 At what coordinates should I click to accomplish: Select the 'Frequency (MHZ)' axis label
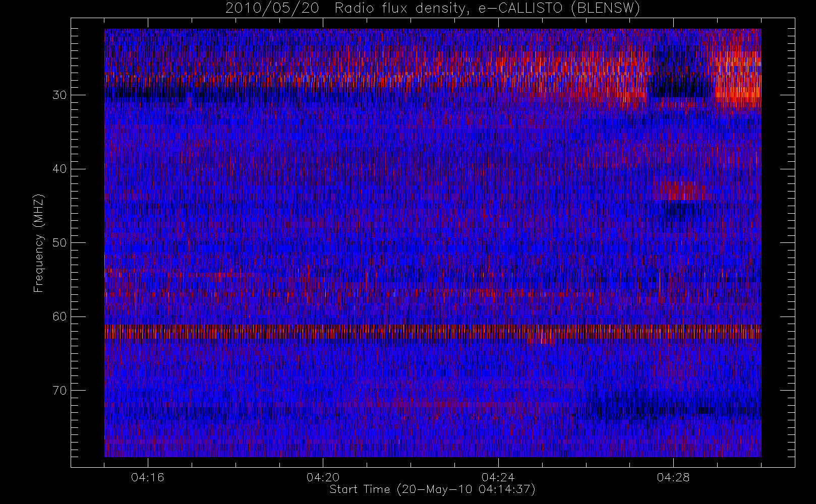pos(39,243)
